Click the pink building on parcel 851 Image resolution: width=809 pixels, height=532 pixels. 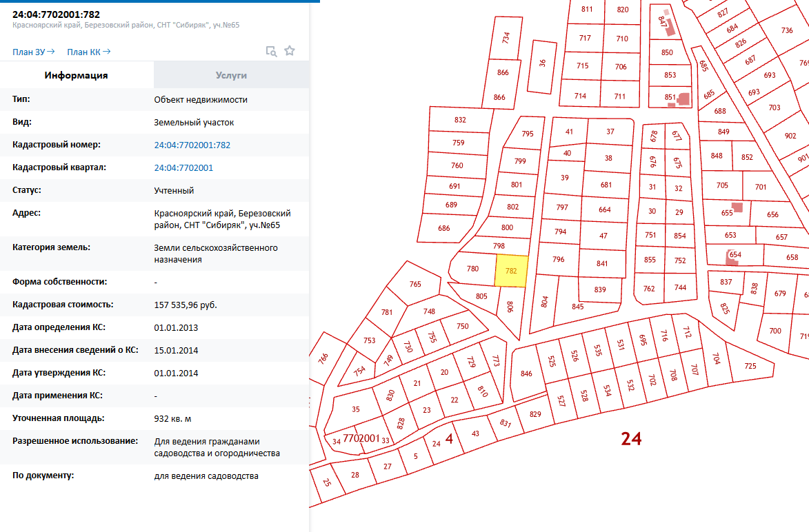683,98
